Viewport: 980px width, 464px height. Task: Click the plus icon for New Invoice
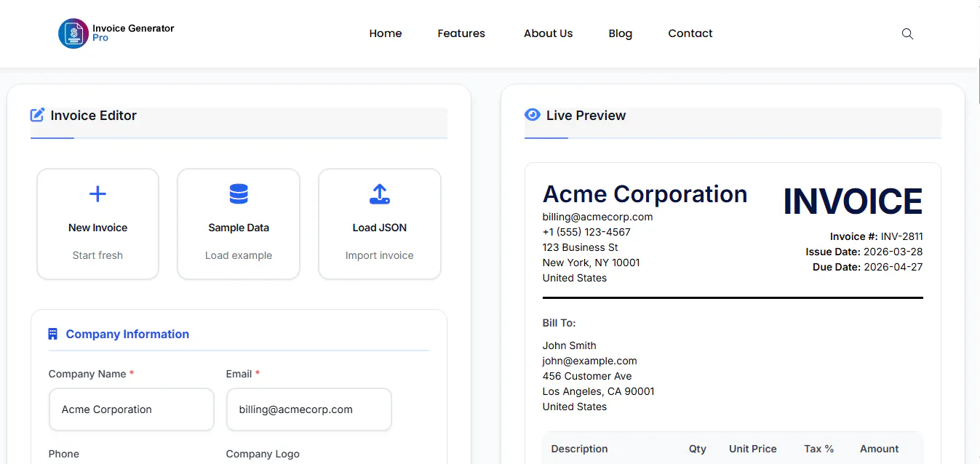tap(97, 193)
